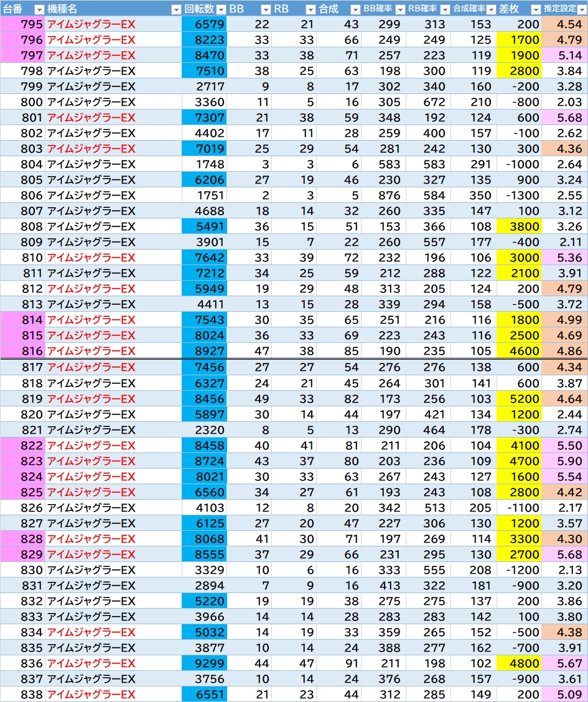Open the 台番 column filter dropdown
The image size is (588, 702).
click(x=39, y=9)
